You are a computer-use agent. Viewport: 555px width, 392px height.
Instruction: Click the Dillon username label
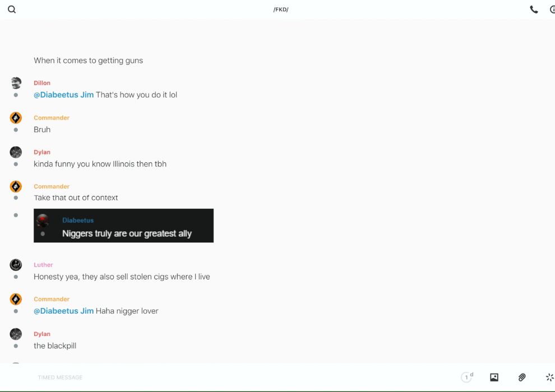[x=42, y=83]
